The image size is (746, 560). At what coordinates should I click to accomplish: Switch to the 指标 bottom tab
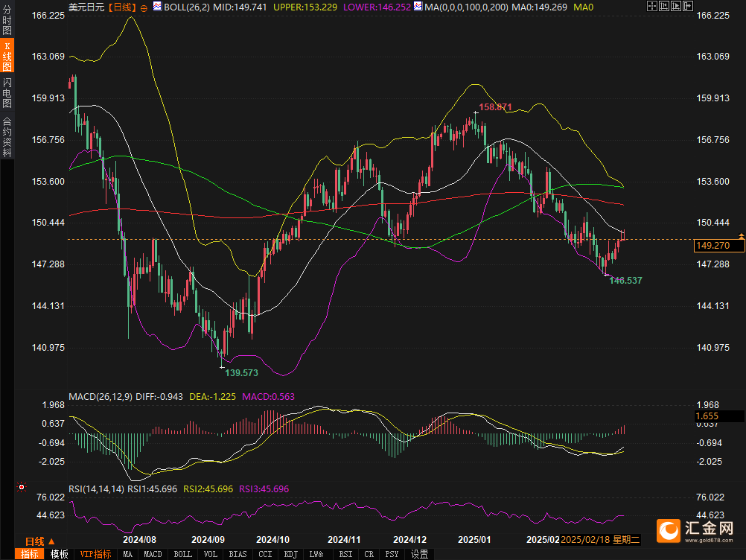click(30, 554)
